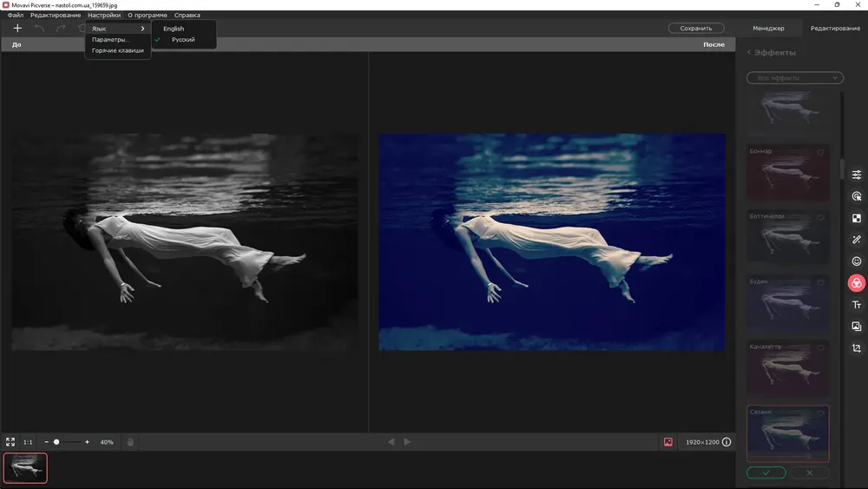Open the background checkerboard tool
The image size is (868, 489).
[x=857, y=218]
